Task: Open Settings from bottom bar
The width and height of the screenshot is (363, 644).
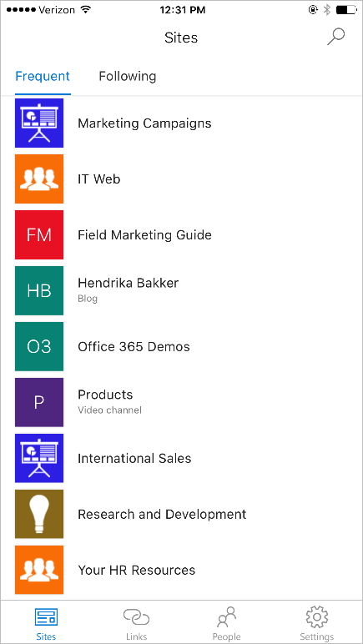Action: (x=316, y=624)
